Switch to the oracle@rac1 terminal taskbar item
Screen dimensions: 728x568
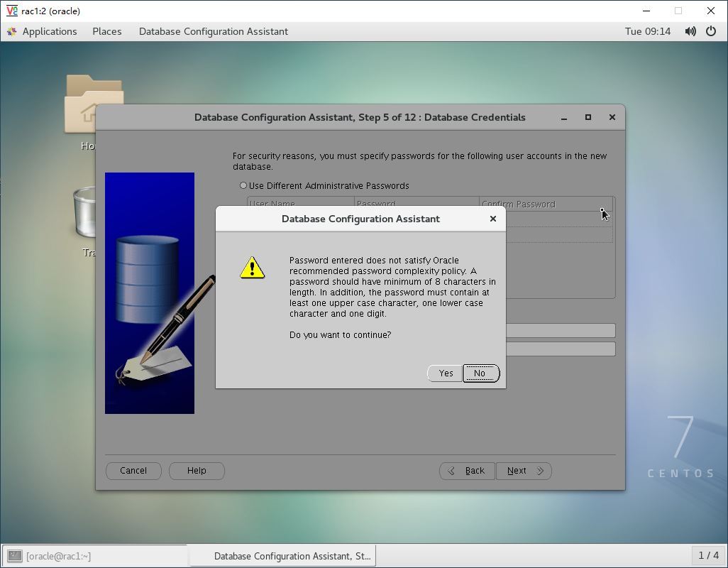tap(95, 556)
